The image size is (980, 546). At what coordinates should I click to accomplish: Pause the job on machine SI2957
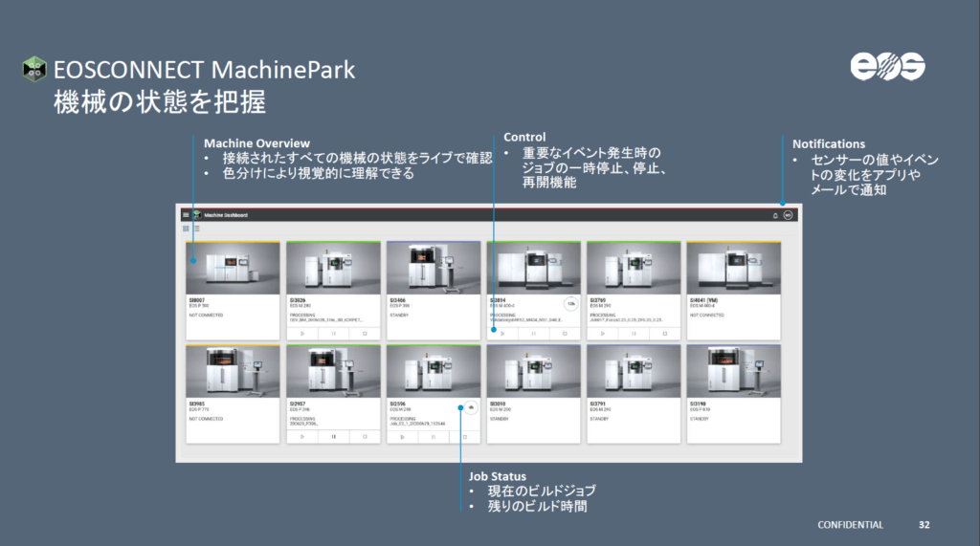pyautogui.click(x=334, y=437)
